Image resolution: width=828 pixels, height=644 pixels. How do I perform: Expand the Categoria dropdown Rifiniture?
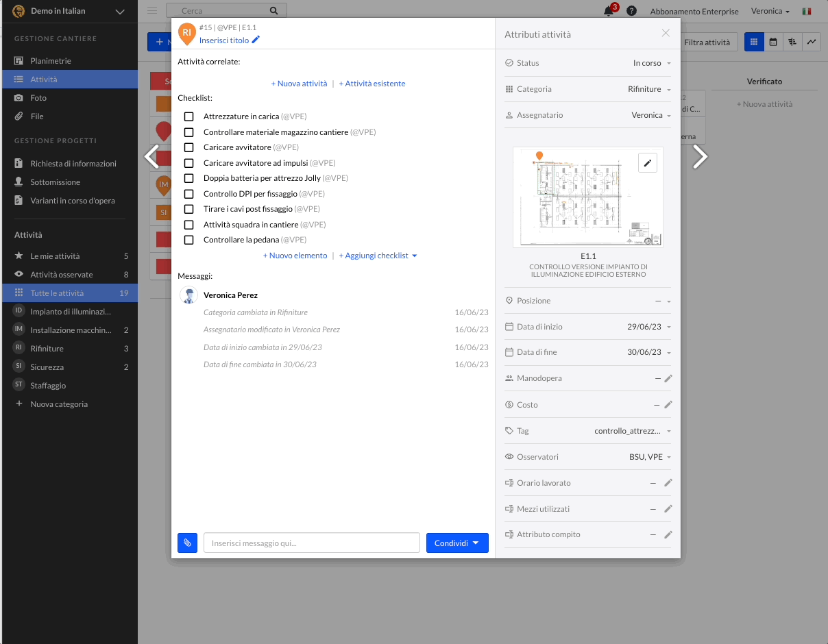(x=648, y=89)
